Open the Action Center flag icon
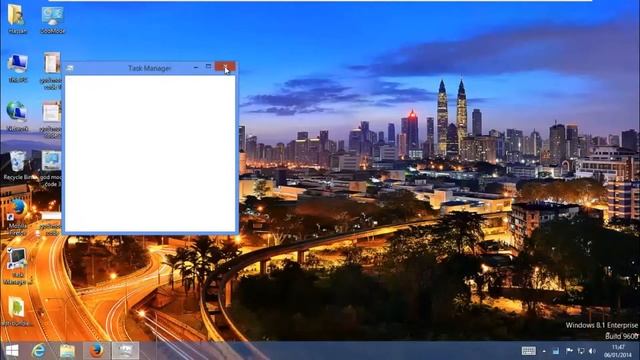Screen dimensions: 640x360 tap(569, 351)
